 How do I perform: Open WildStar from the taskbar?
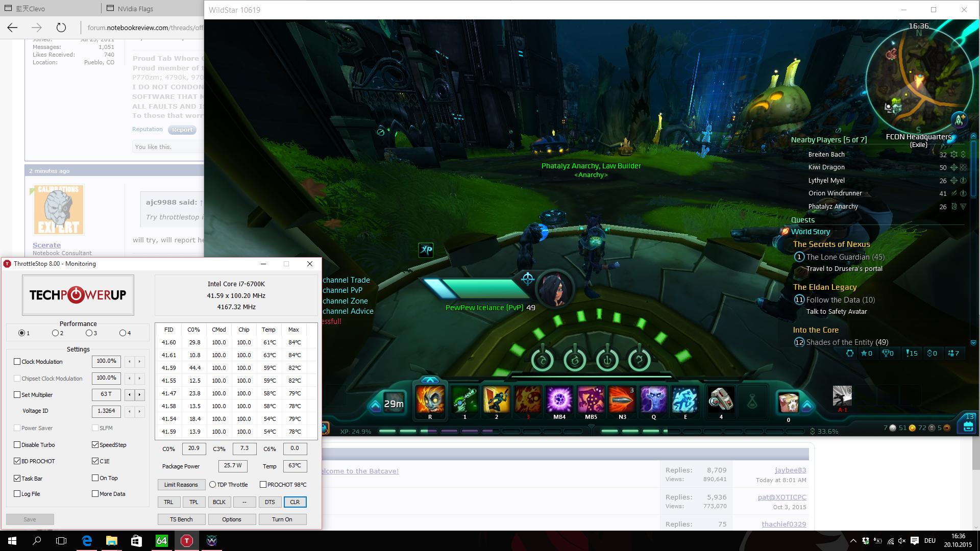212,540
